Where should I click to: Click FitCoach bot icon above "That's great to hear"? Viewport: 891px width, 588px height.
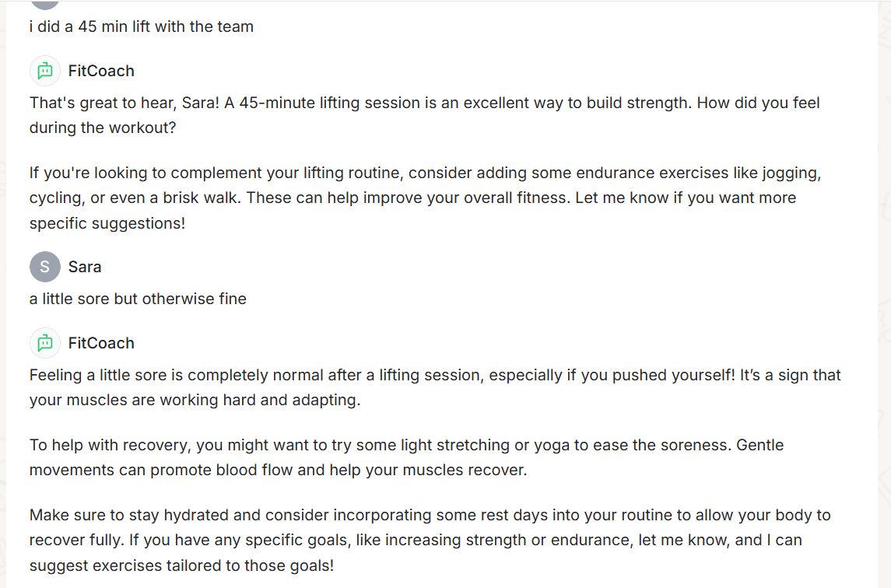pos(45,71)
